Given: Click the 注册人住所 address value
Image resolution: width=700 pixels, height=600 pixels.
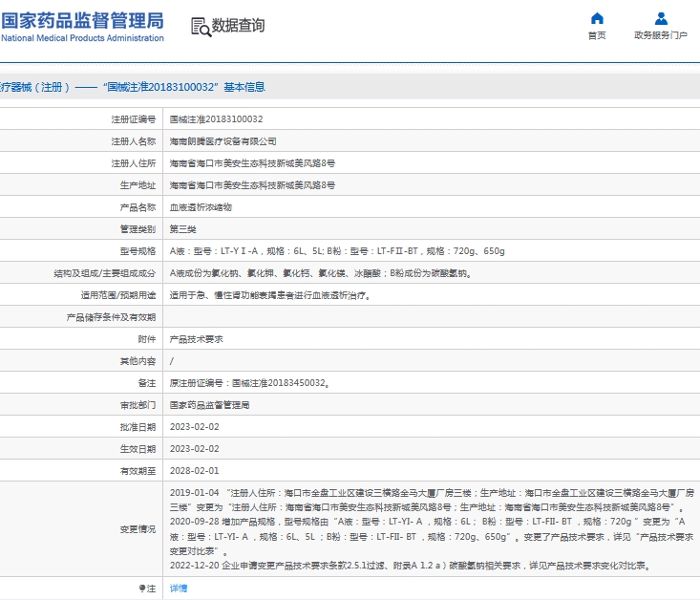Looking at the screenshot, I should coord(252,163).
